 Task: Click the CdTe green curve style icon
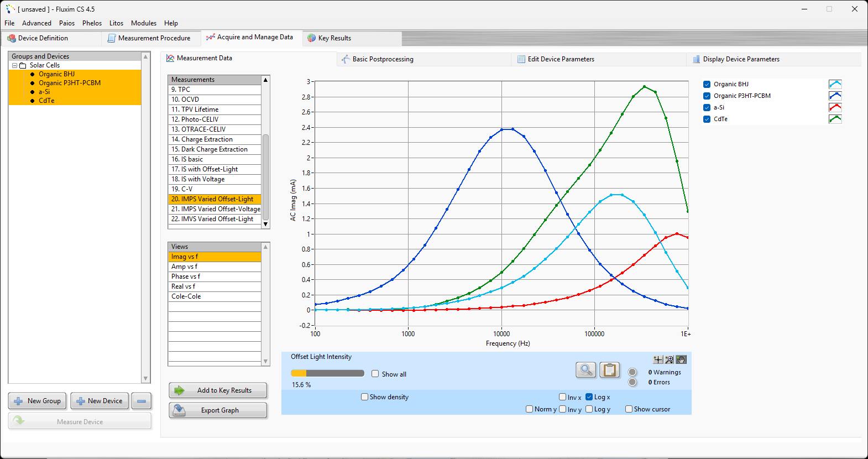tap(835, 119)
